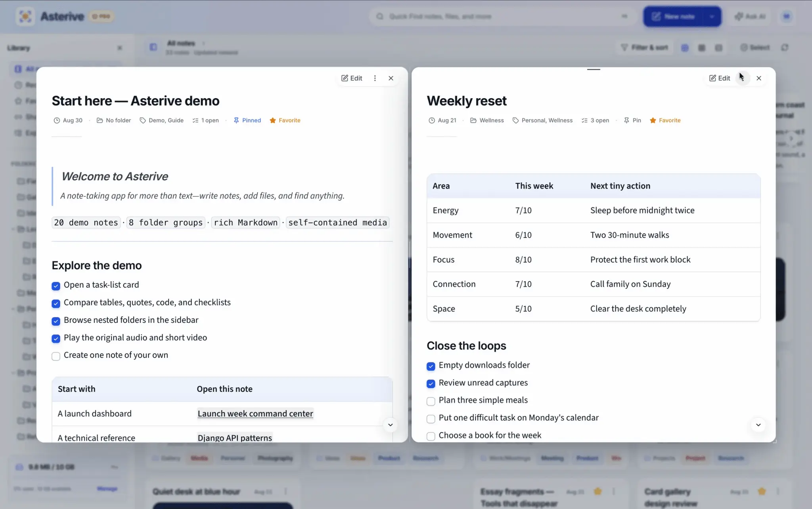Check 'Create one note of your own'

pyautogui.click(x=56, y=356)
